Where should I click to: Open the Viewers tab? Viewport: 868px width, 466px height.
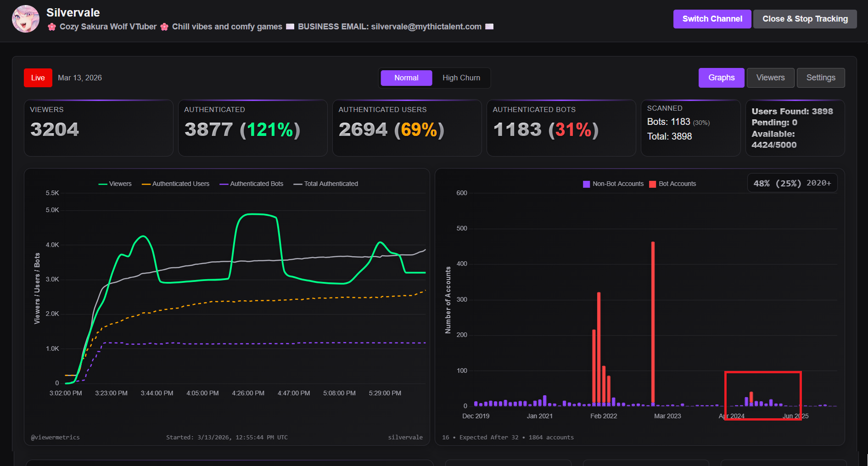(x=770, y=78)
